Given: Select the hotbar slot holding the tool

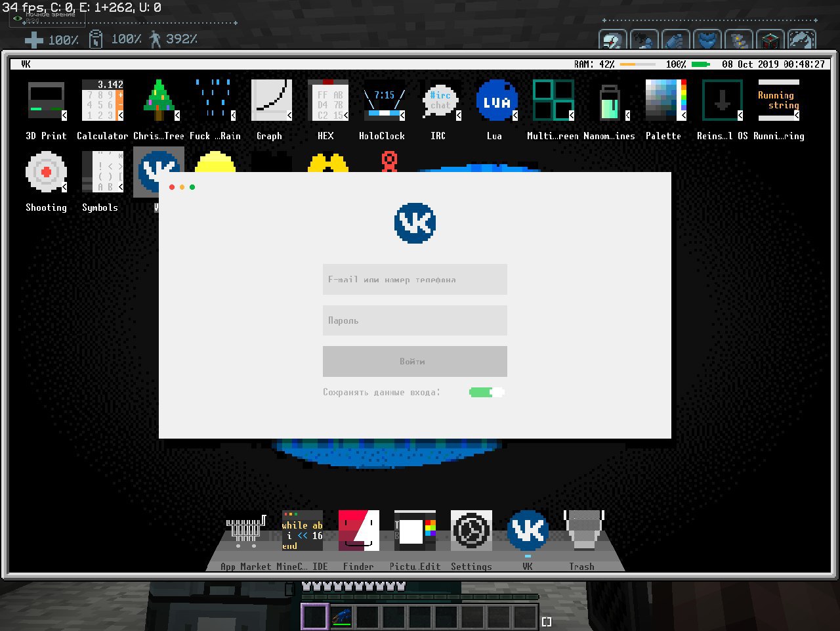Looking at the screenshot, I should 341,617.
